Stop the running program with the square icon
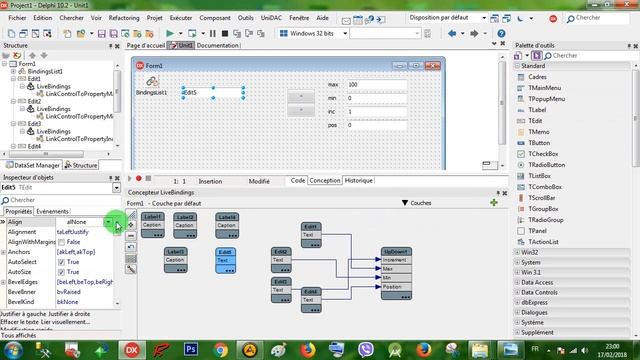Image resolution: width=640 pixels, height=360 pixels. pos(224,33)
